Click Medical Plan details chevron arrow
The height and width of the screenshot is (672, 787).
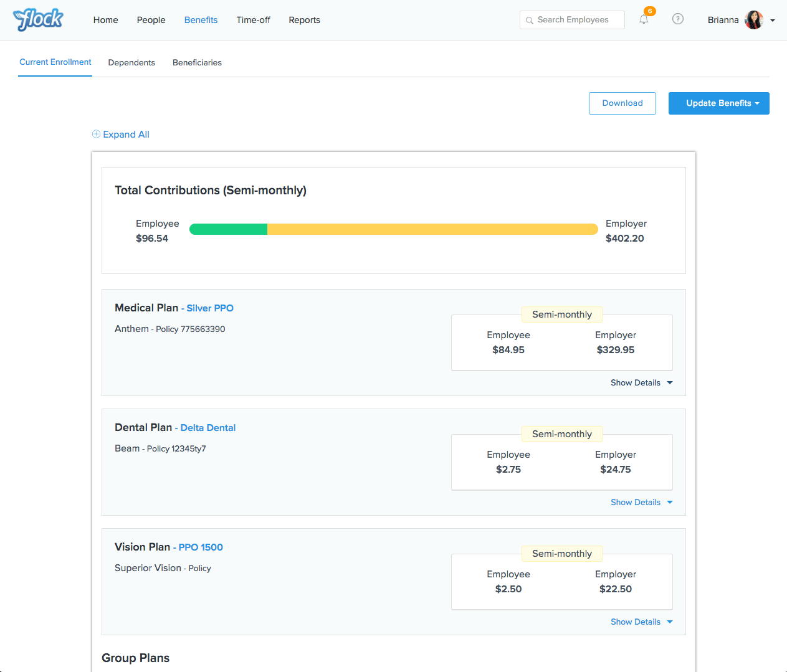(x=670, y=383)
